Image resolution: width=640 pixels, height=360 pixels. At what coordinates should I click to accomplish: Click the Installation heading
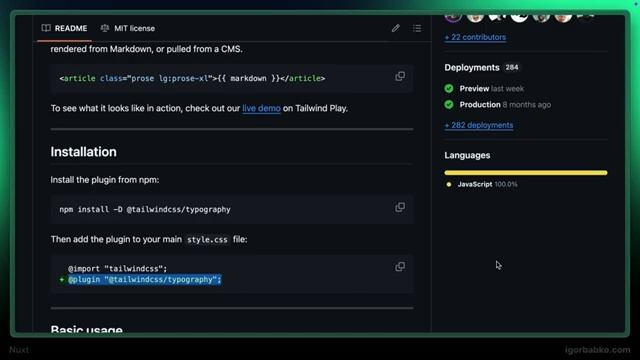[84, 152]
